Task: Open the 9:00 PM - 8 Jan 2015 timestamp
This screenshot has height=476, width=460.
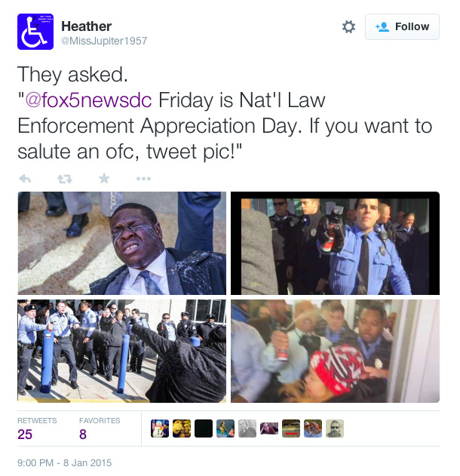Action: (65, 463)
